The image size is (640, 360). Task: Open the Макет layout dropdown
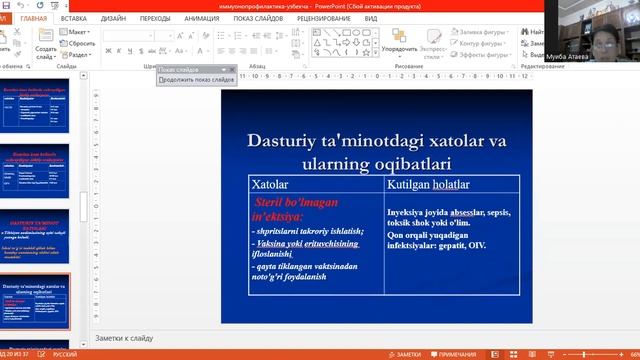[x=75, y=31]
